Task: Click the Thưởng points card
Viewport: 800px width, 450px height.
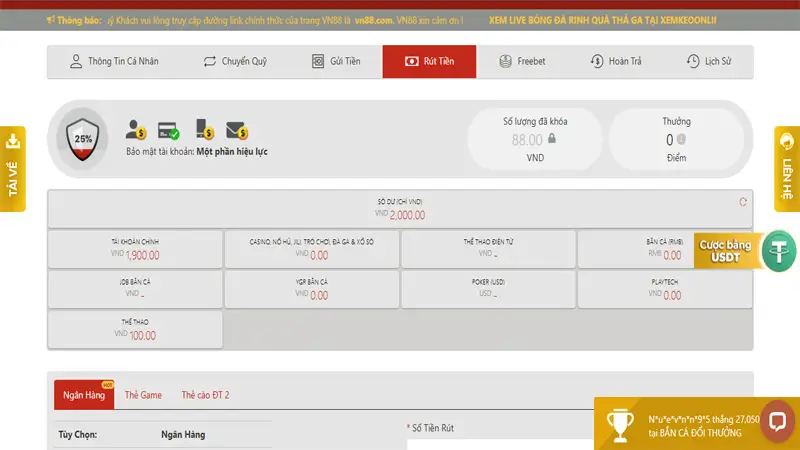Action: pos(676,139)
